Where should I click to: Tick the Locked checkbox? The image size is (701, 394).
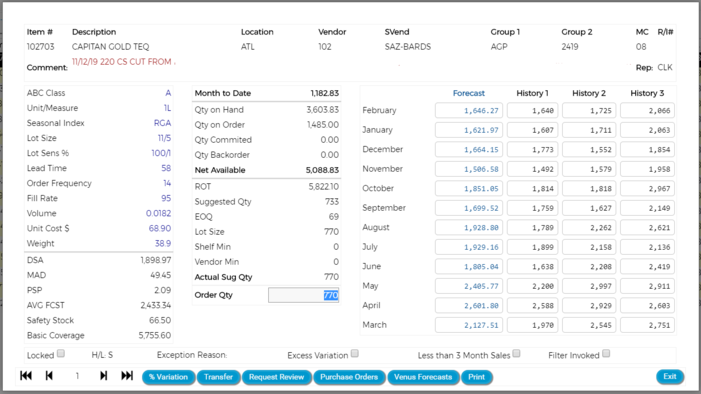click(61, 354)
